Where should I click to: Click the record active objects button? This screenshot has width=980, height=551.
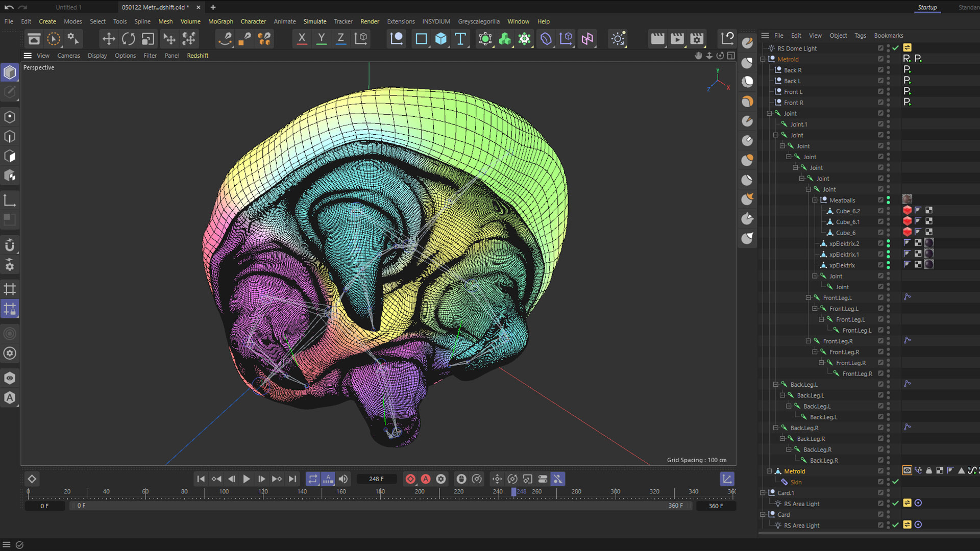(410, 479)
